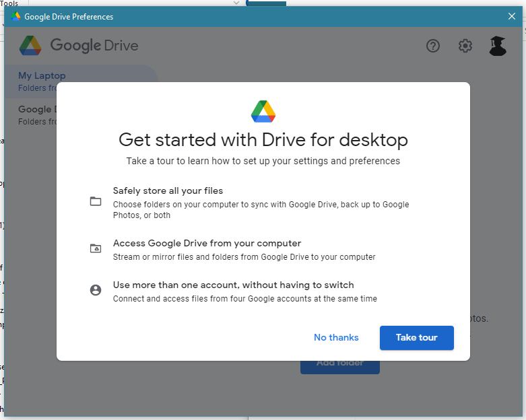The width and height of the screenshot is (526, 420).
Task: Expand the dropdown chevron in background window
Action: click(236, 3)
